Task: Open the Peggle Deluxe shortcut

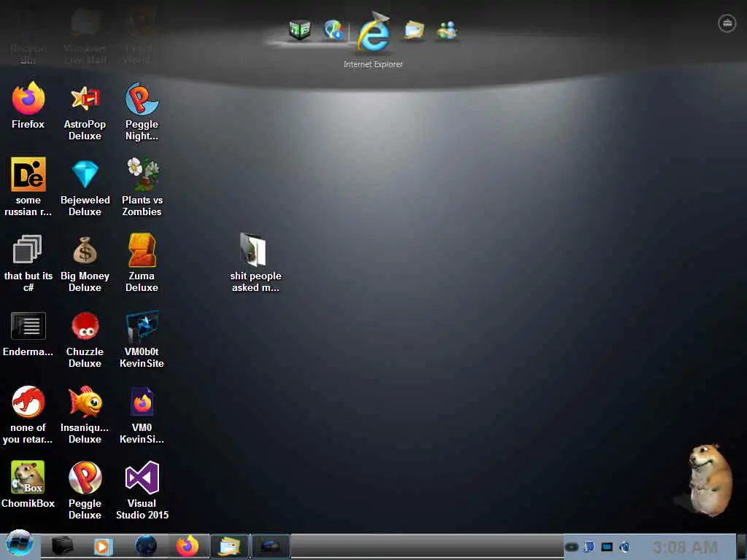Action: [85, 491]
